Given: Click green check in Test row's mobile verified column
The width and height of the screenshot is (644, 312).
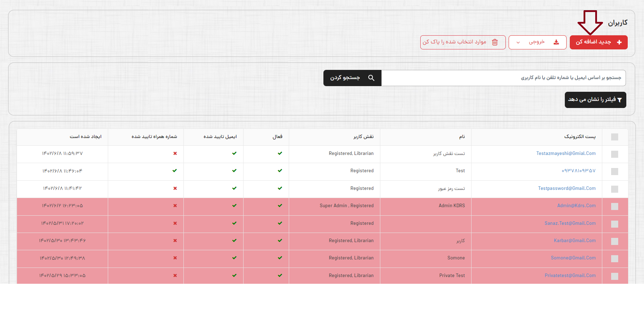Looking at the screenshot, I should pos(175,171).
